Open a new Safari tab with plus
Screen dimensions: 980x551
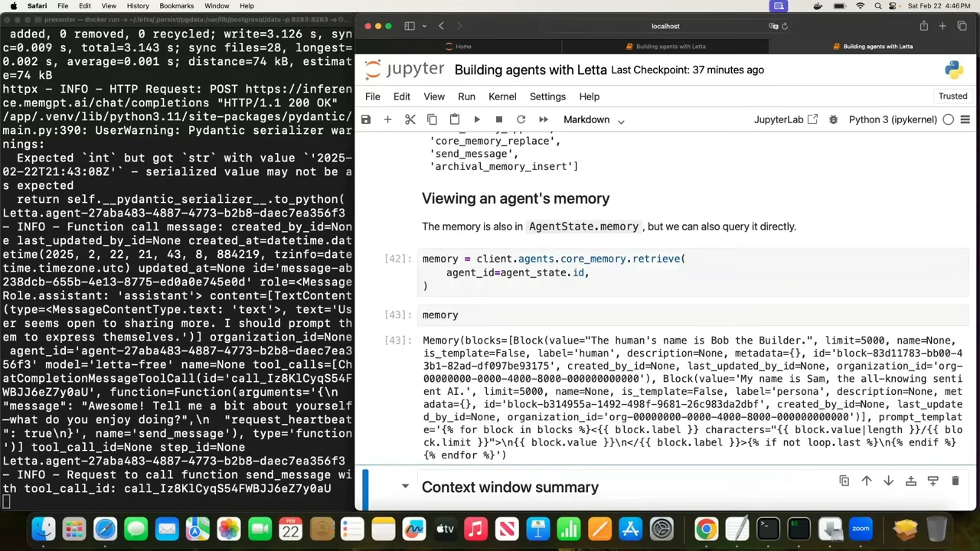point(942,26)
